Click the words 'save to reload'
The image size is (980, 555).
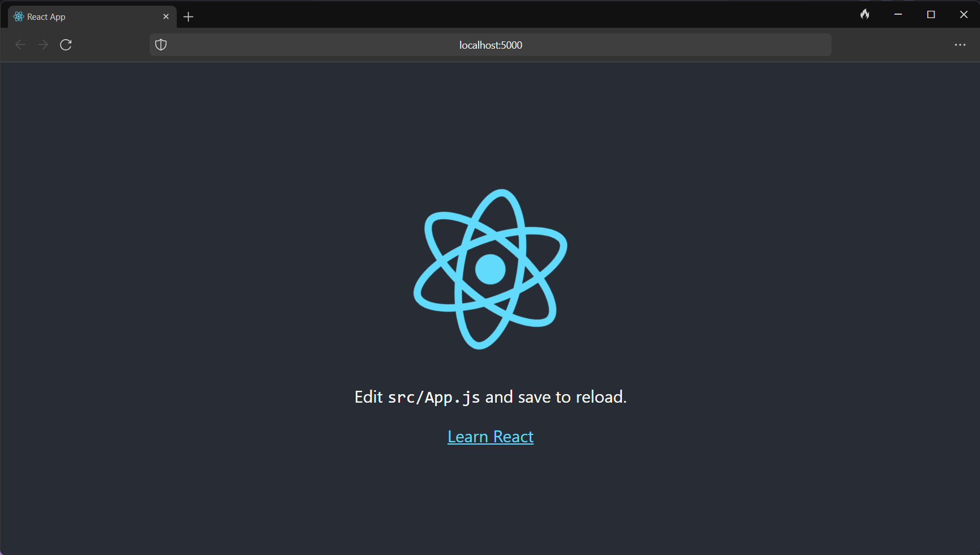click(x=572, y=397)
